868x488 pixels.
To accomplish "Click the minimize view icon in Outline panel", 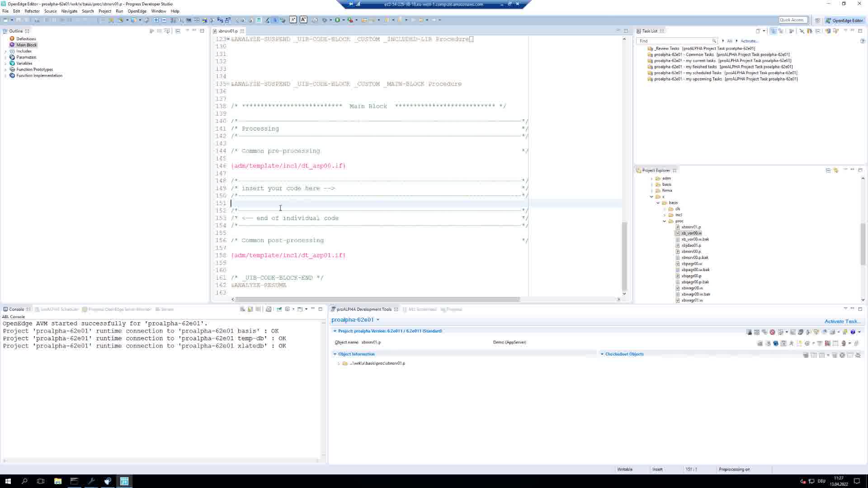I will pos(194,30).
